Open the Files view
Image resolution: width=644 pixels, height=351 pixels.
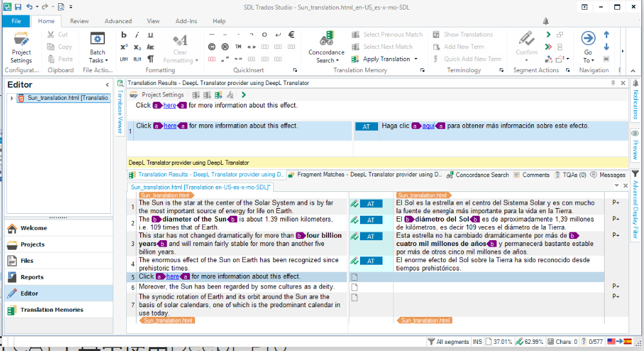(x=59, y=261)
